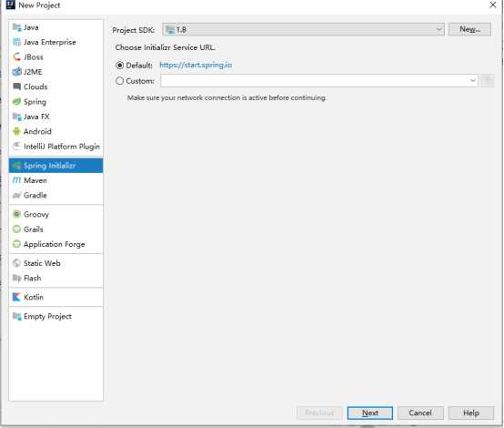Expand the Custom URL dropdown arrow
The height and width of the screenshot is (428, 504).
473,80
